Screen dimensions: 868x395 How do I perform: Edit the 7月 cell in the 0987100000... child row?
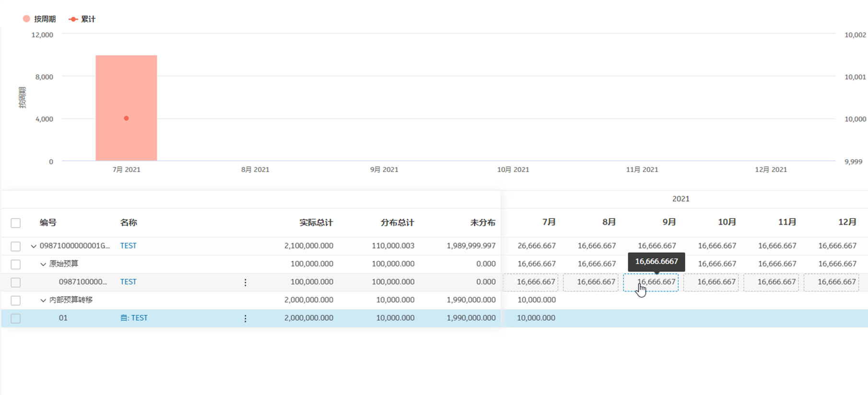[530, 282]
